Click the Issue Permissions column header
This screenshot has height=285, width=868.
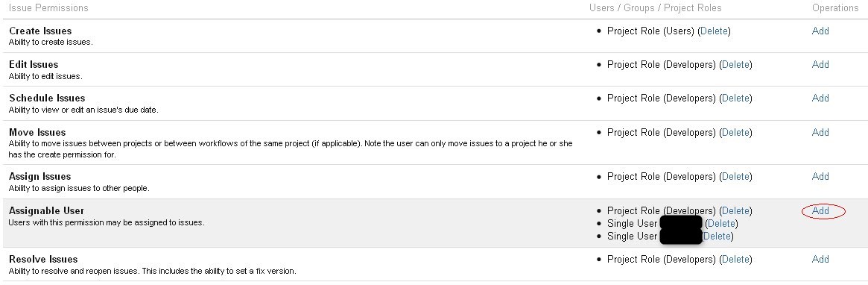(48, 7)
